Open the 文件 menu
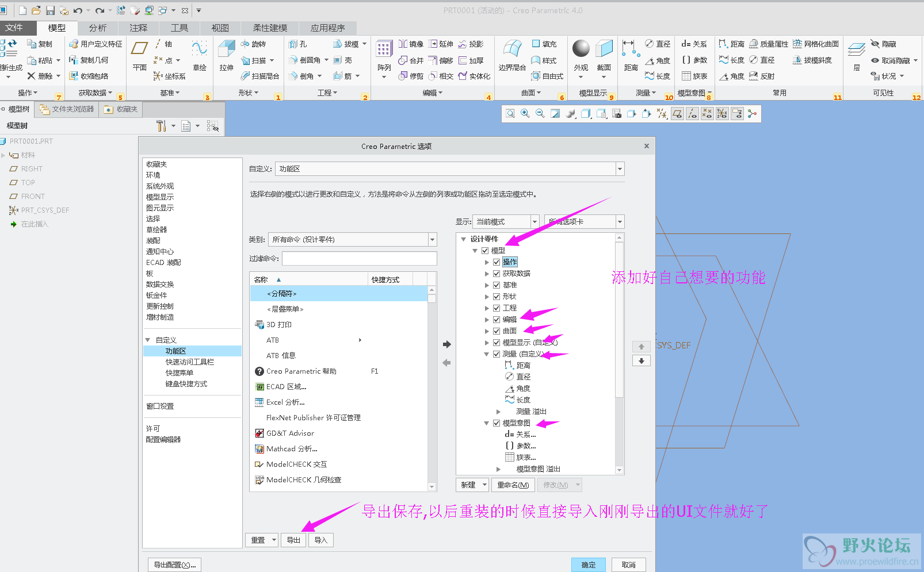The image size is (924, 572). point(14,28)
